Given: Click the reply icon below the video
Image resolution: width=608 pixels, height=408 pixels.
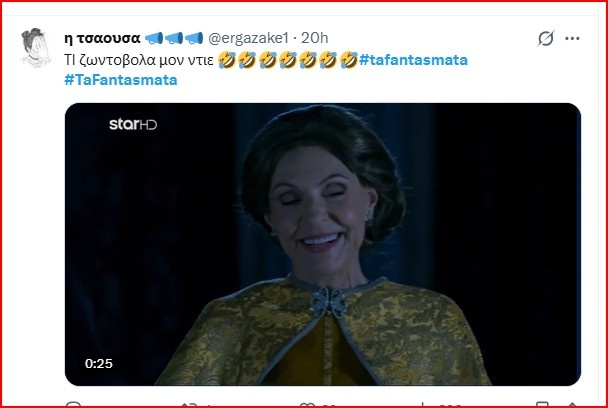Looking at the screenshot, I should [x=73, y=405].
